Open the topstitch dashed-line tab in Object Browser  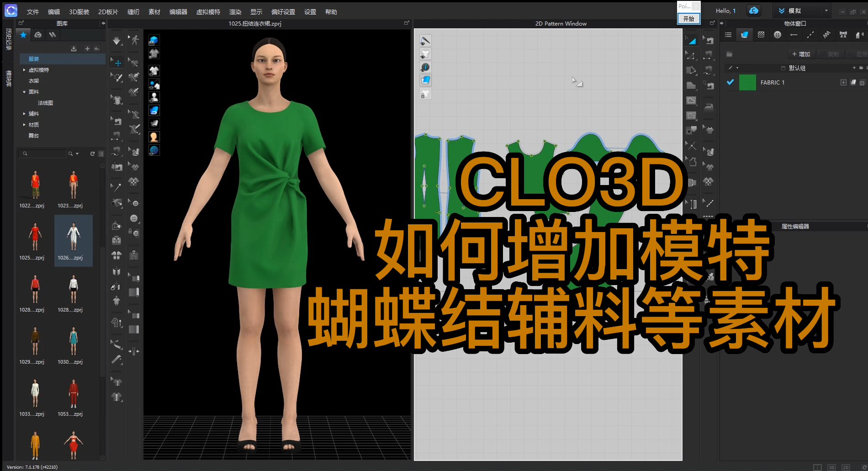[810, 35]
